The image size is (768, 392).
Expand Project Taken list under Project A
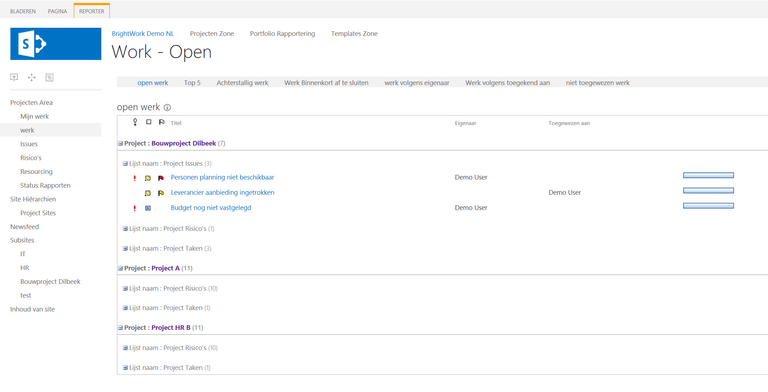[125, 308]
